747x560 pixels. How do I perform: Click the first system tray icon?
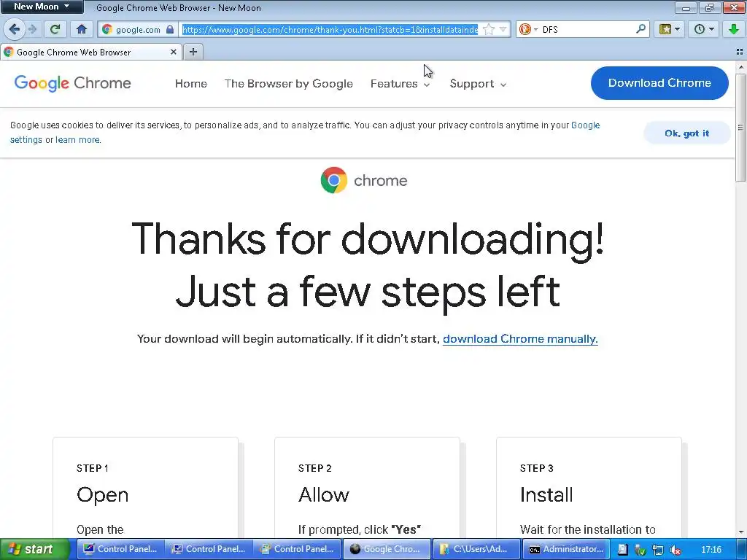622,550
